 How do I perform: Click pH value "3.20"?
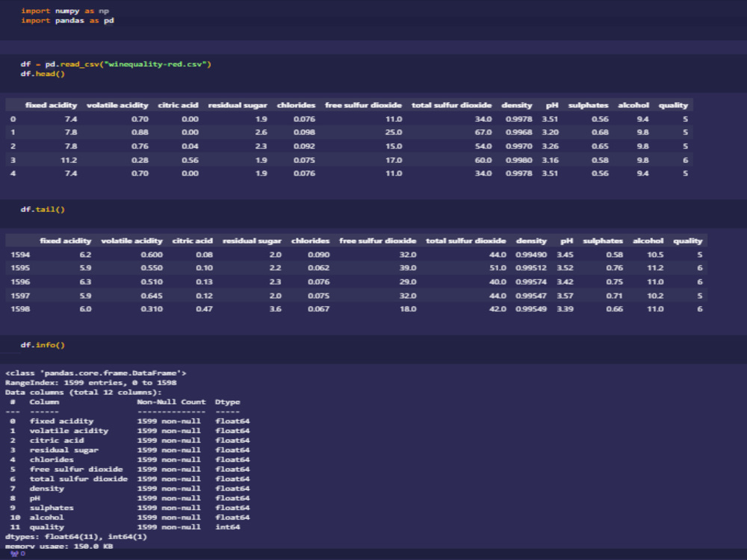click(x=550, y=132)
